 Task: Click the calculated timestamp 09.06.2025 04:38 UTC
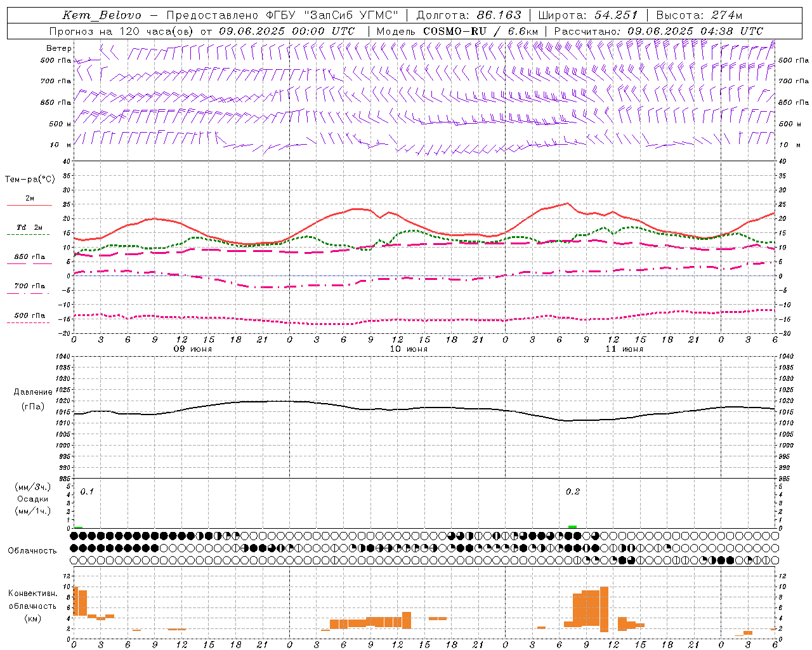[x=695, y=31]
